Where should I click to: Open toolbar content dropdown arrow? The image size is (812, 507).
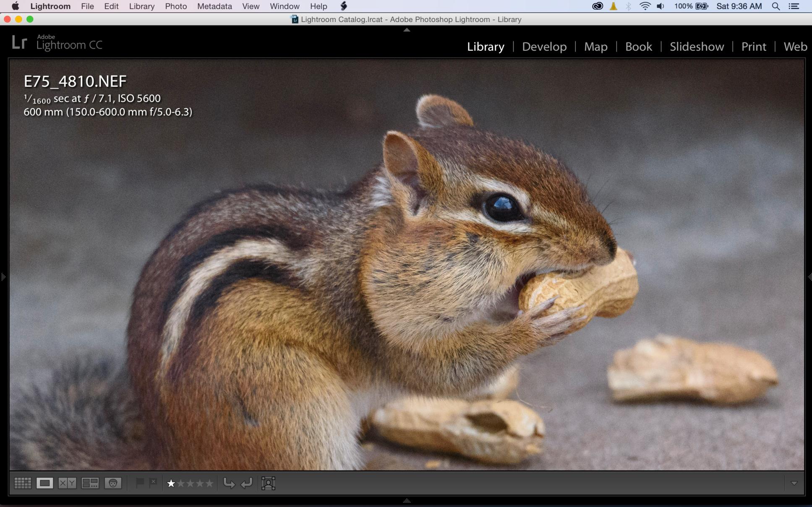(x=794, y=483)
